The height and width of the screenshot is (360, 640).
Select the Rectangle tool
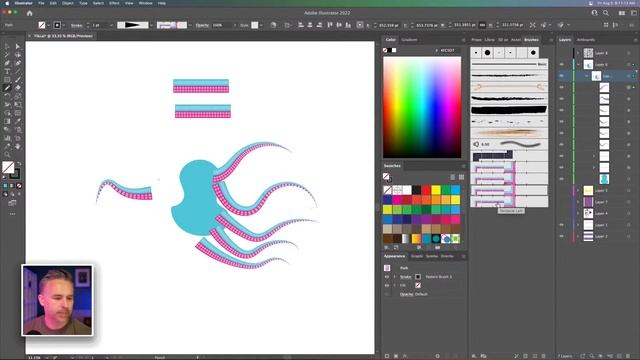click(7, 80)
